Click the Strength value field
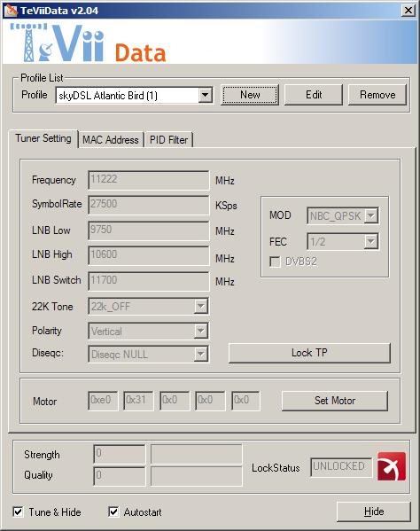This screenshot has width=420, height=531. point(119,454)
